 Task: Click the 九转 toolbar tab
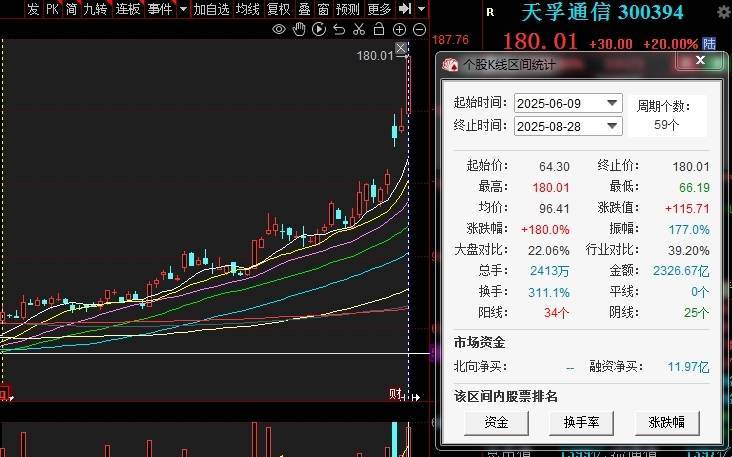[94, 9]
